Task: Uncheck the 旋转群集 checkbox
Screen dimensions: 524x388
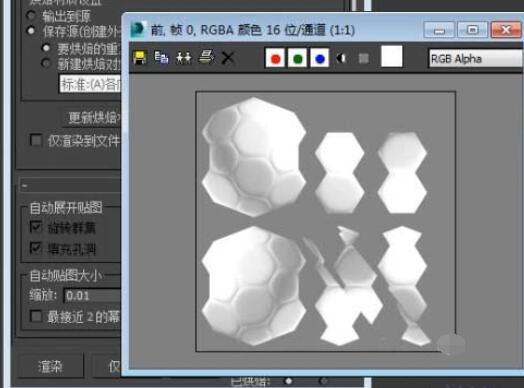Action: click(35, 227)
